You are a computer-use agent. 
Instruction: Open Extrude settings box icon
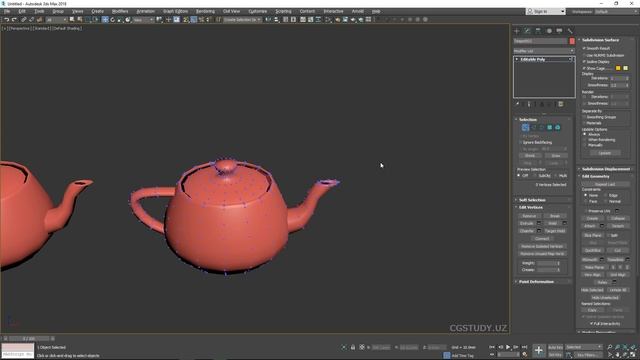click(x=539, y=223)
